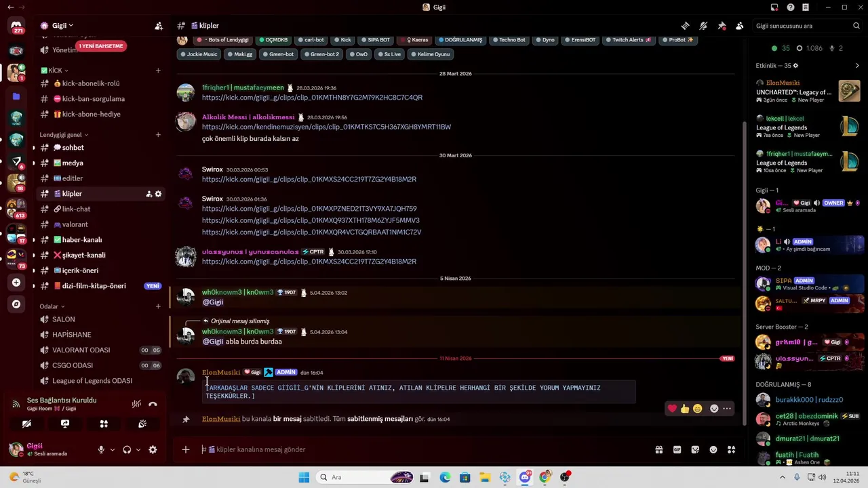
Task: Open headphone output options arrow
Action: click(x=138, y=449)
